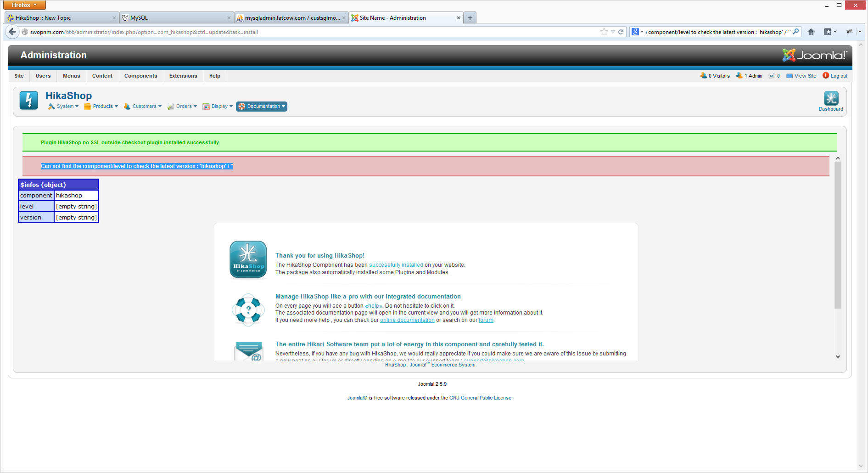Click the View Site link
The height and width of the screenshot is (473, 868).
click(x=805, y=76)
